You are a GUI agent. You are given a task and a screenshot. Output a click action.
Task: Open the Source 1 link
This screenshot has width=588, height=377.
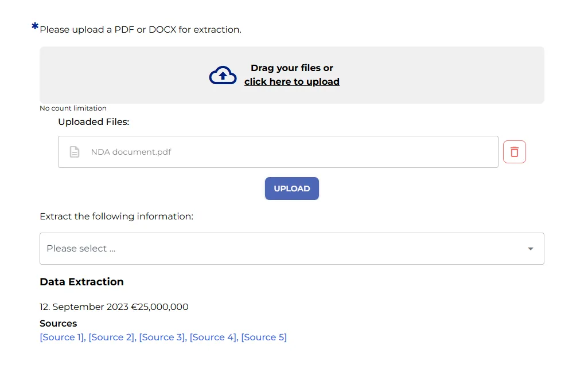click(x=62, y=337)
